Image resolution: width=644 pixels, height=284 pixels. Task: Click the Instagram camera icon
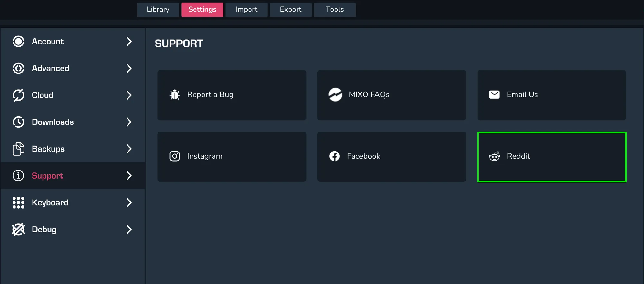175,156
